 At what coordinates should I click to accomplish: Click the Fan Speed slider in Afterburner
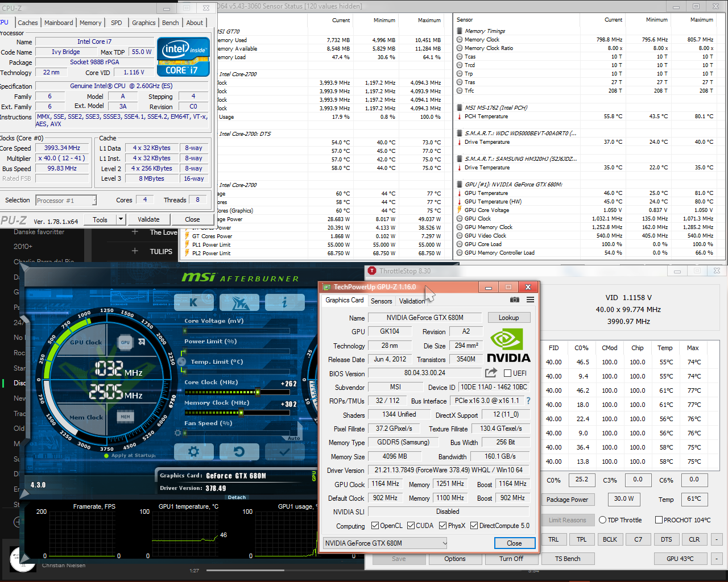(x=237, y=433)
